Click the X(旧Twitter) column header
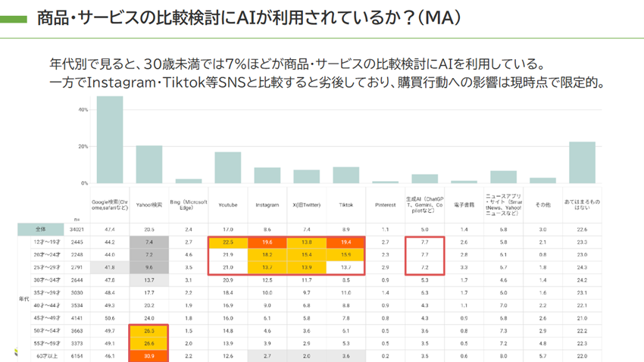 click(306, 204)
